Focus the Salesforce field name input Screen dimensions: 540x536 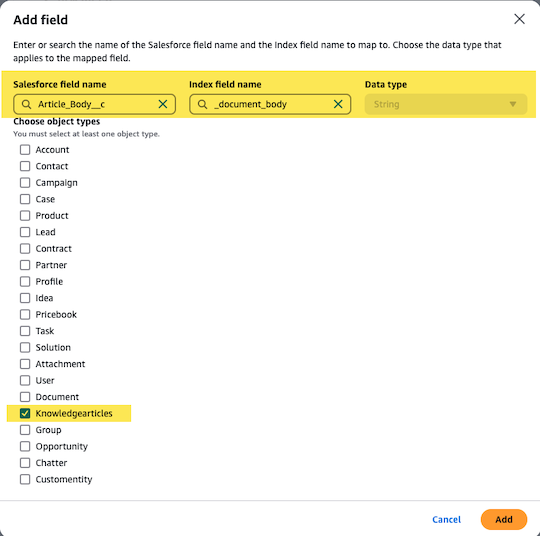[94, 104]
